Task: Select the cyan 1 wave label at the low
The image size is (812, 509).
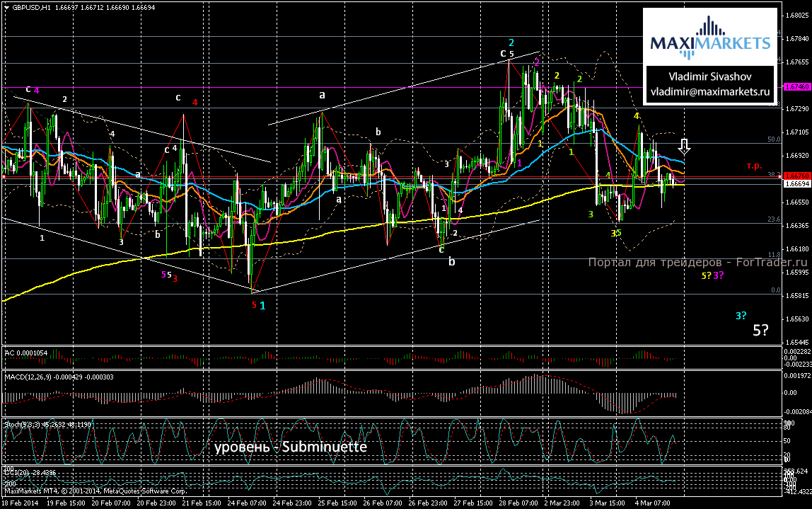Action: (x=262, y=306)
